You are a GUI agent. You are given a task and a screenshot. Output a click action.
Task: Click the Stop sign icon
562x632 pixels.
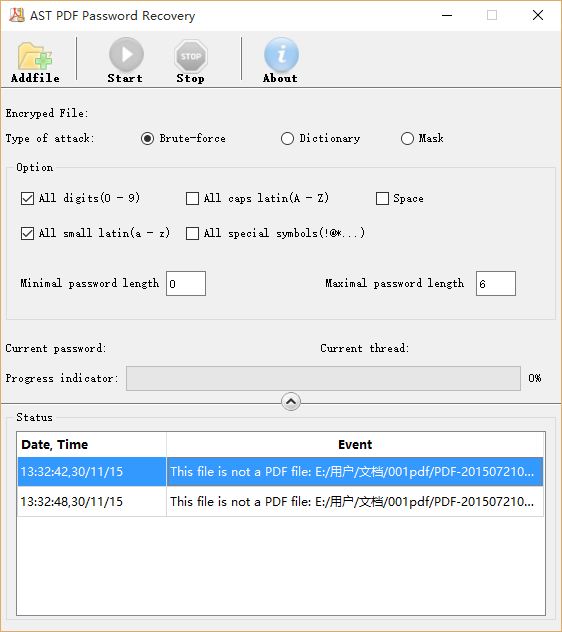coord(191,56)
